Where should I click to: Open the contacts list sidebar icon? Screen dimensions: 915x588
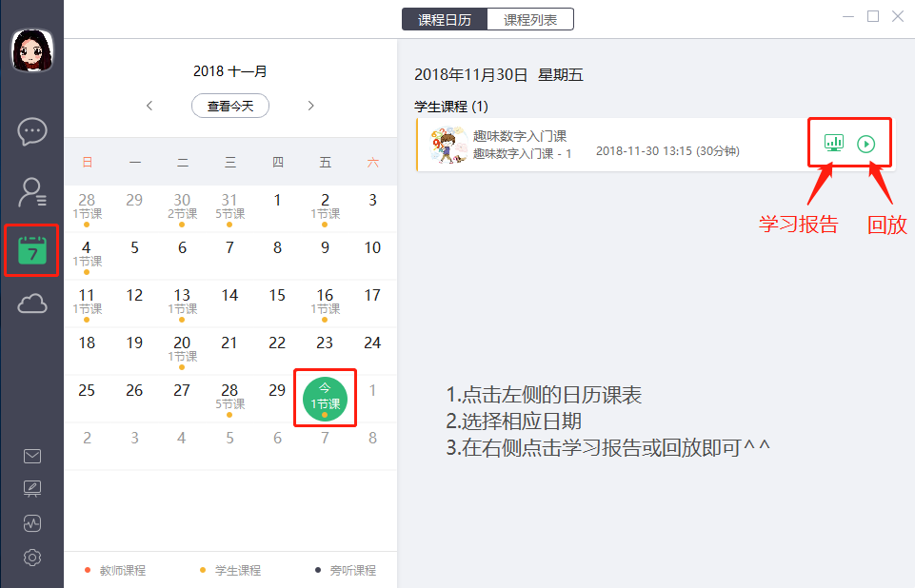pyautogui.click(x=32, y=192)
